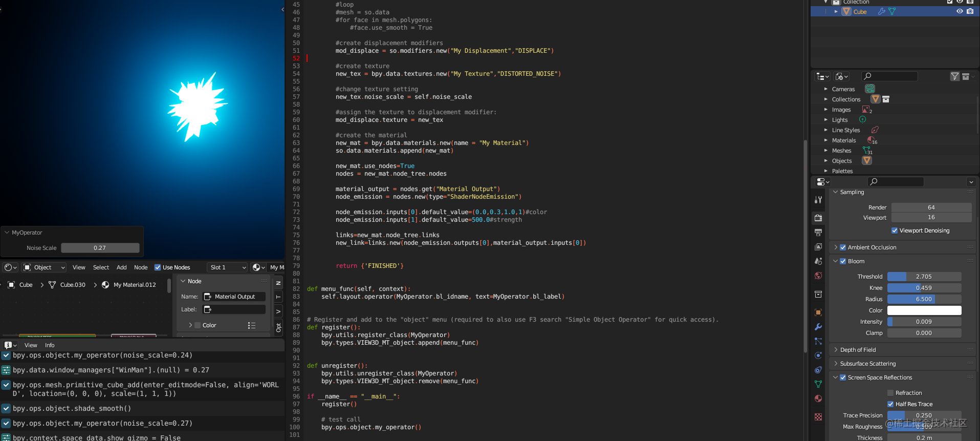Collapse the MyOperator panel
The image size is (980, 441).
coord(7,233)
